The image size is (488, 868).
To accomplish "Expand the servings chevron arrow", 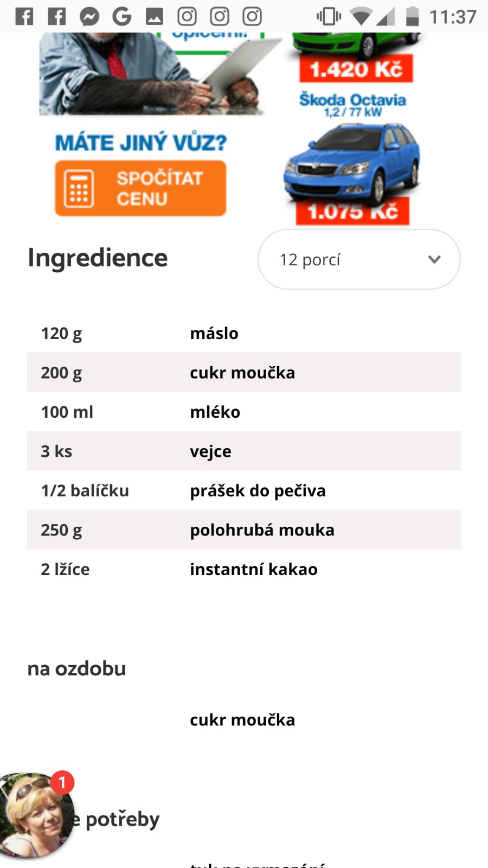I will click(x=434, y=259).
